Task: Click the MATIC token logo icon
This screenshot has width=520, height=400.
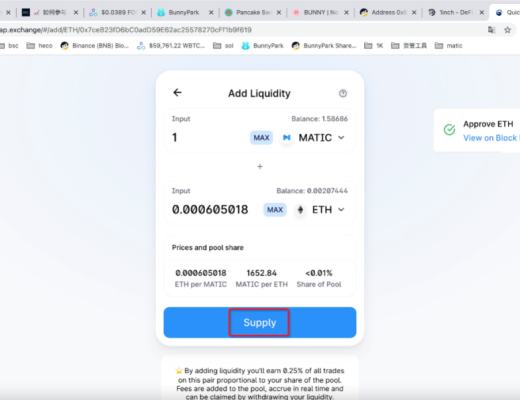Action: point(287,137)
